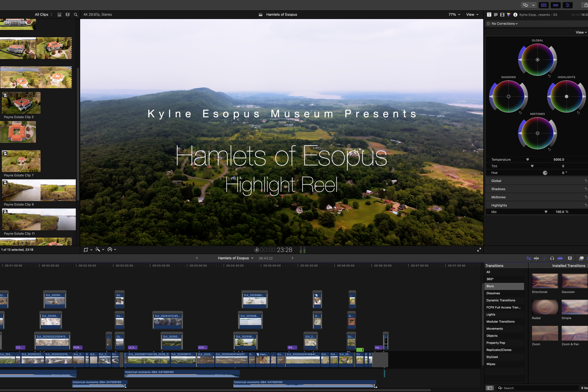Expand the No Corrections dropdown
The width and height of the screenshot is (588, 392).
click(x=505, y=24)
